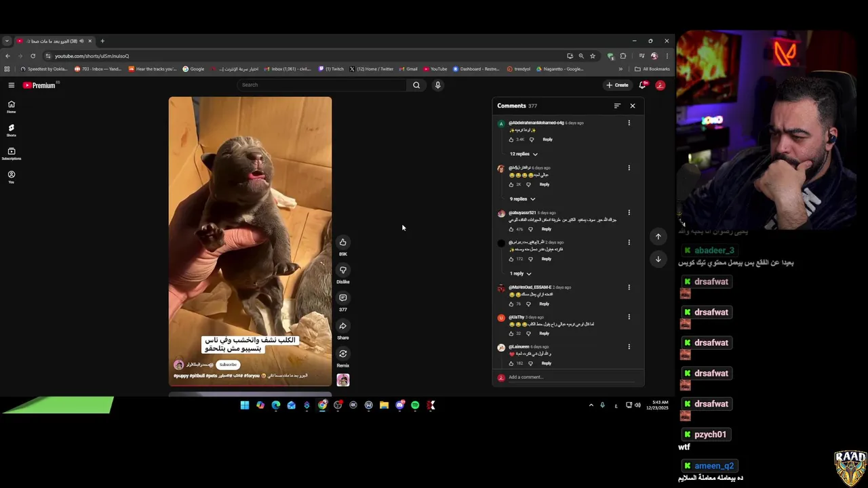Click the Dislike button on the Short

(x=343, y=270)
